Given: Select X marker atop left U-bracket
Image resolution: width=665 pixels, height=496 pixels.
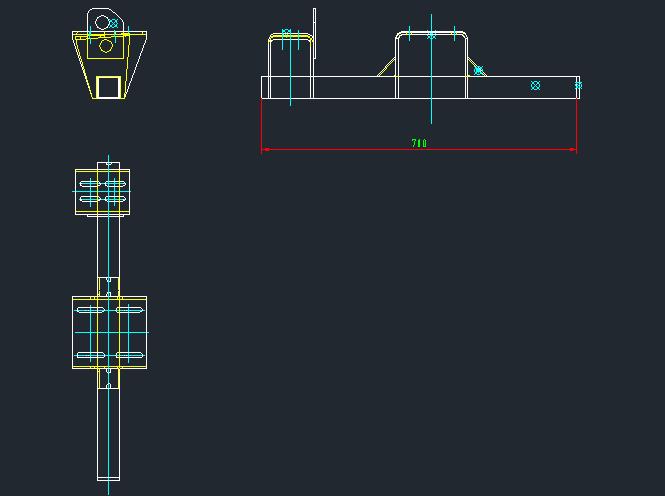Looking at the screenshot, I should click(287, 33).
